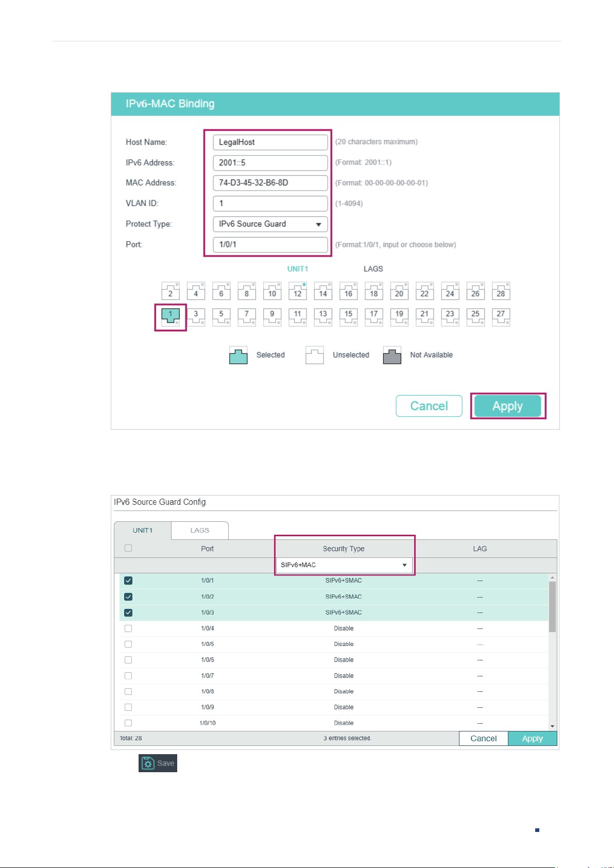This screenshot has width=614, height=868.
Task: Click the MAC Address input field
Action: click(270, 183)
